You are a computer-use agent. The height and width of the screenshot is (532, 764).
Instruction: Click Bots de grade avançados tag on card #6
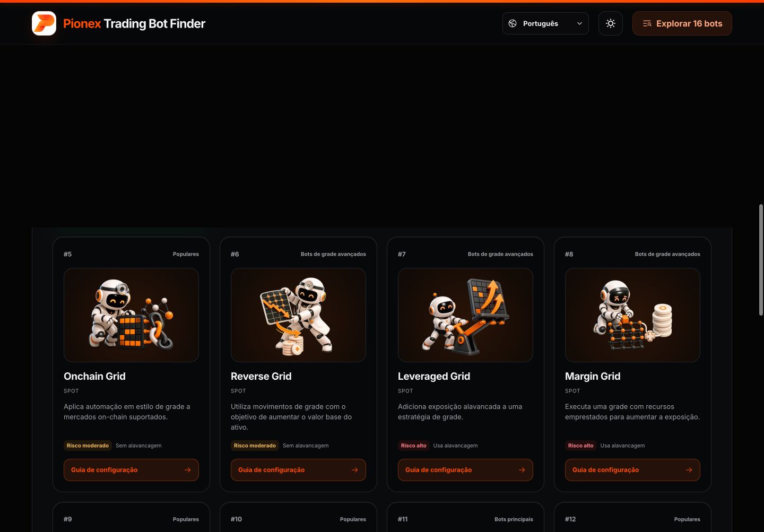tap(333, 254)
